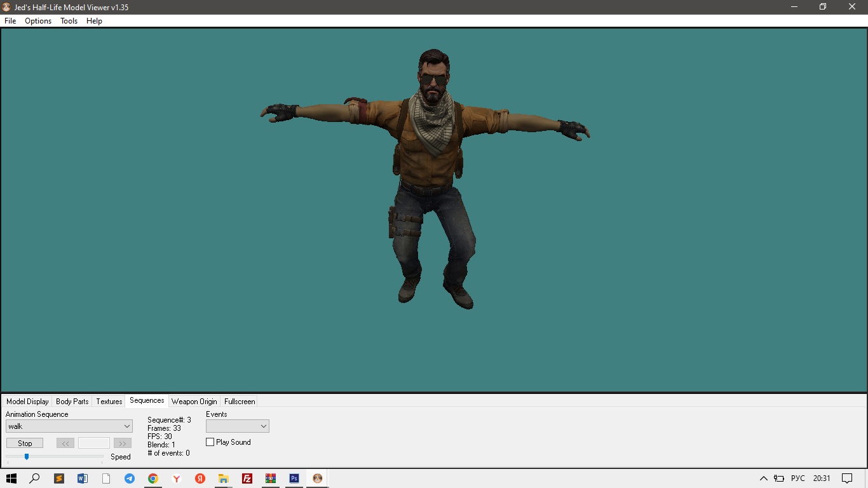This screenshot has width=868, height=488.
Task: Step forward one frame with >> button
Action: 123,444
